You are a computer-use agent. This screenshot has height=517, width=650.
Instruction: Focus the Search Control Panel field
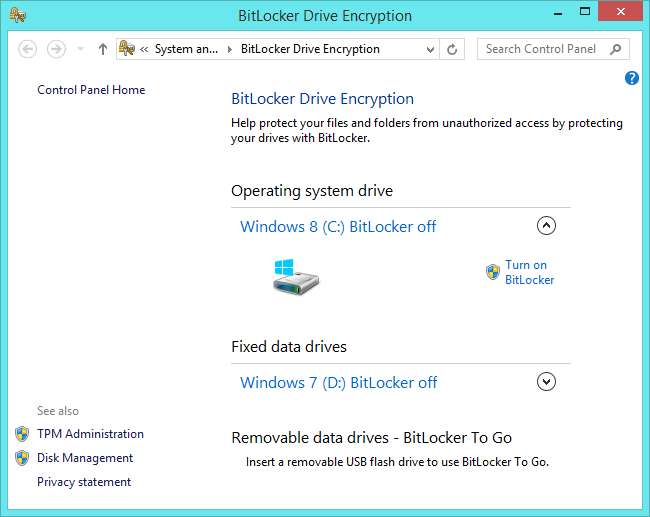click(x=553, y=49)
